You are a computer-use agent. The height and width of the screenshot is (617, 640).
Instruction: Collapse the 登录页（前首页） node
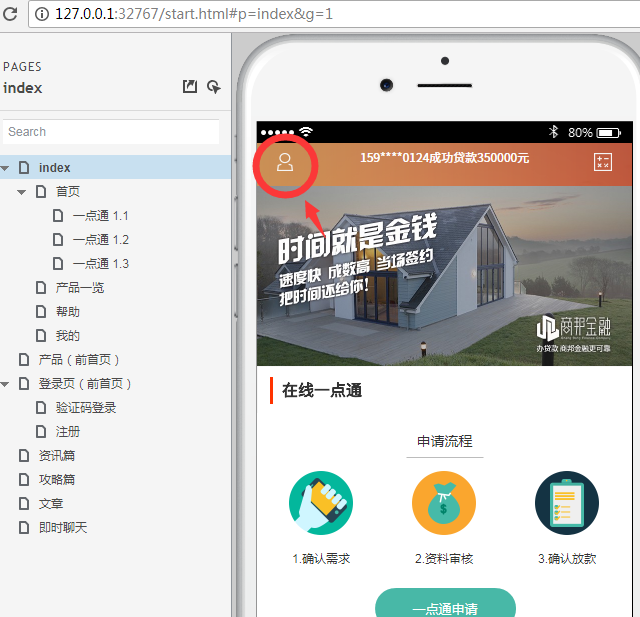pyautogui.click(x=6, y=384)
